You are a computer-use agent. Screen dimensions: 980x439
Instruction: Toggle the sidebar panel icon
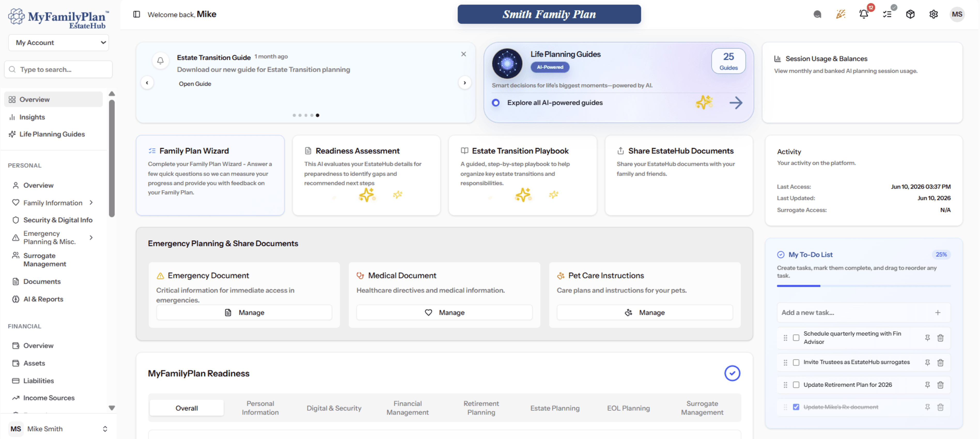[137, 14]
